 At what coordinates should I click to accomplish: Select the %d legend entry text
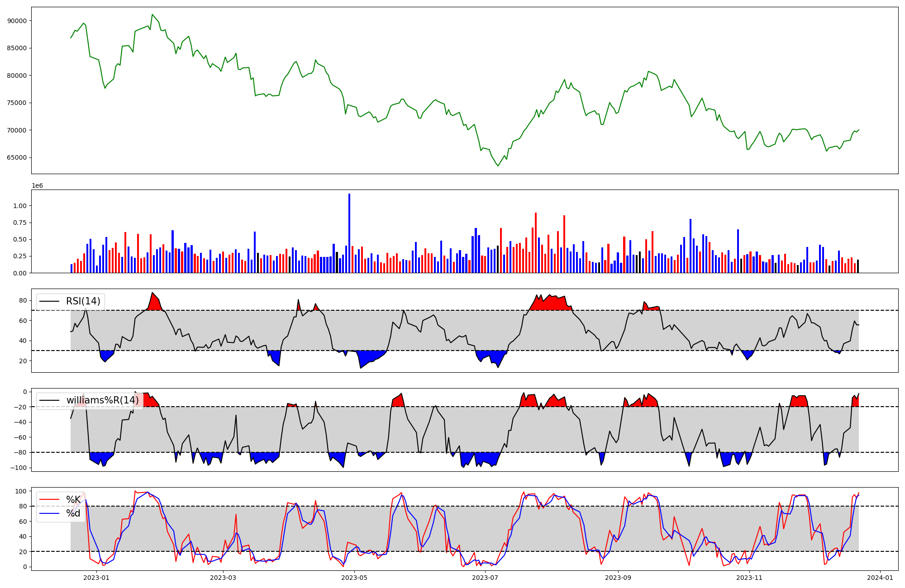[x=73, y=513]
